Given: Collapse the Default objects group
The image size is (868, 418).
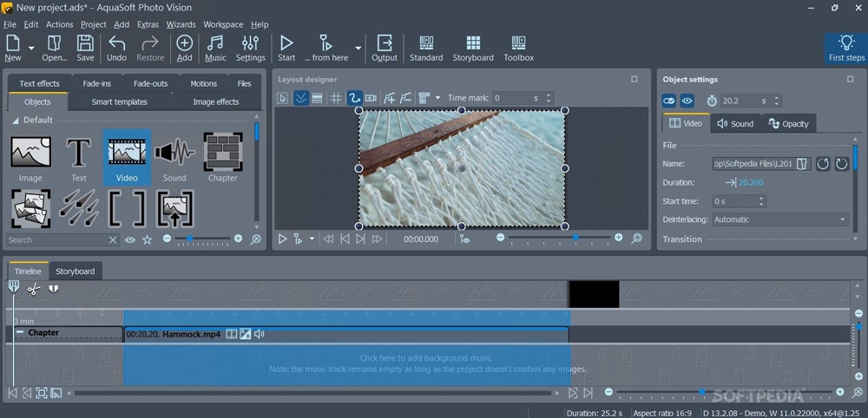Looking at the screenshot, I should (15, 120).
